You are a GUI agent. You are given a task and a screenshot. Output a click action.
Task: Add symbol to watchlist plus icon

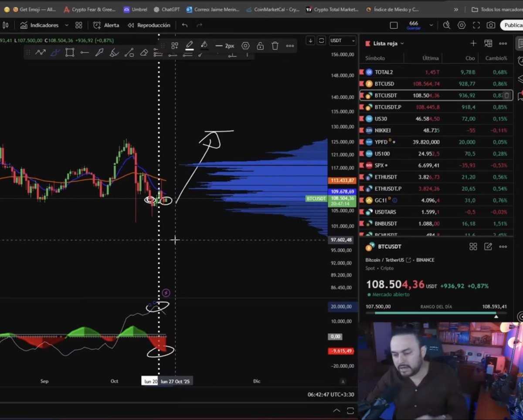(x=473, y=43)
